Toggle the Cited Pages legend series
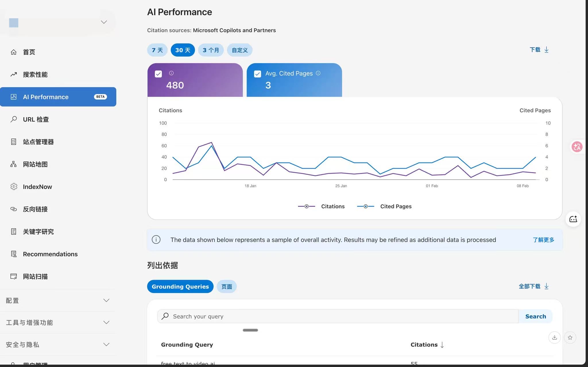The image size is (588, 367). (384, 206)
